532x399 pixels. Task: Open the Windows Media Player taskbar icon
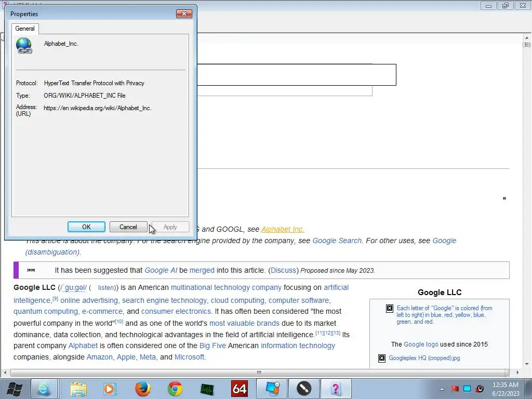point(110,389)
